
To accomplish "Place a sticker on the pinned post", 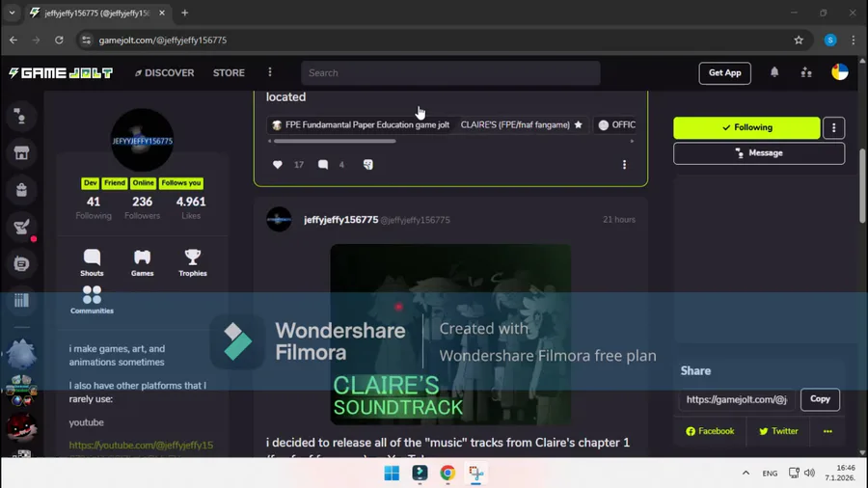I will pyautogui.click(x=368, y=164).
